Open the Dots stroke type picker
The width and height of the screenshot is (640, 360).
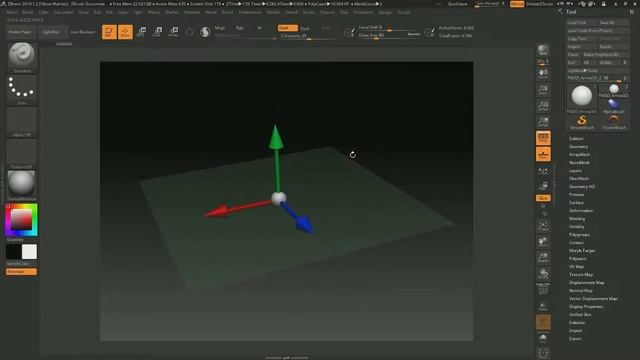tap(22, 90)
